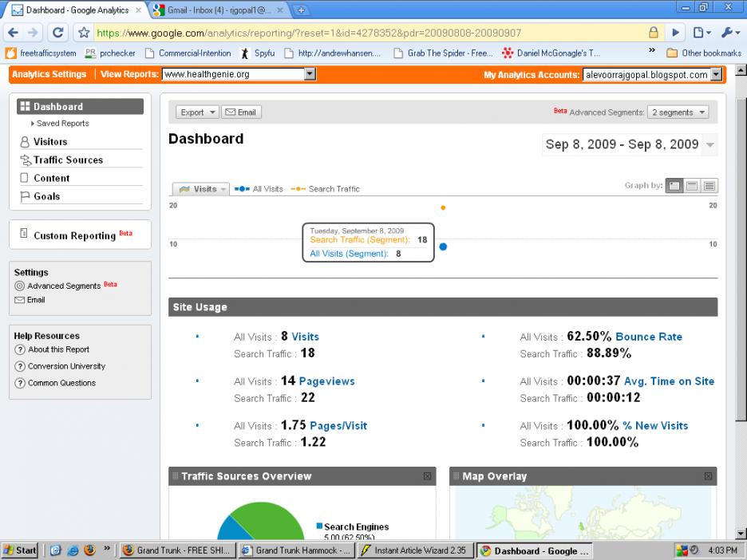This screenshot has height=560, width=747.
Task: Show more quick launch items chevron
Action: 107,548
